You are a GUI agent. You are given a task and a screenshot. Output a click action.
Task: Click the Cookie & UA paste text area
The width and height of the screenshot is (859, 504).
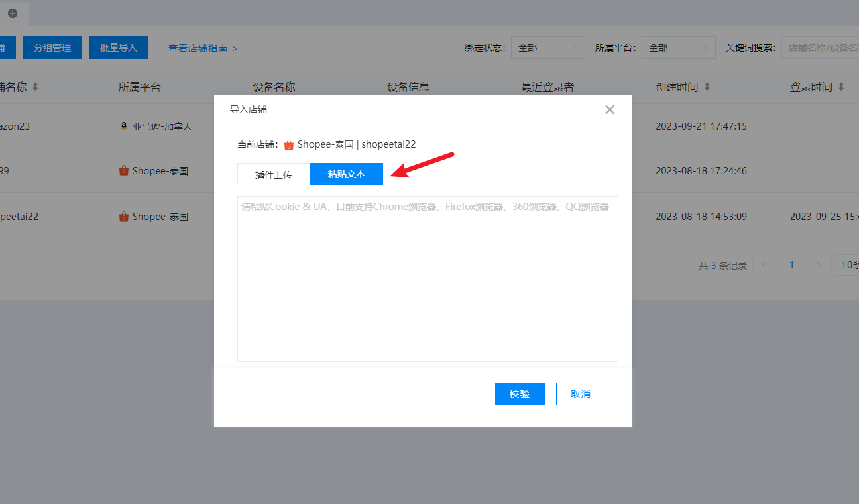pos(428,278)
